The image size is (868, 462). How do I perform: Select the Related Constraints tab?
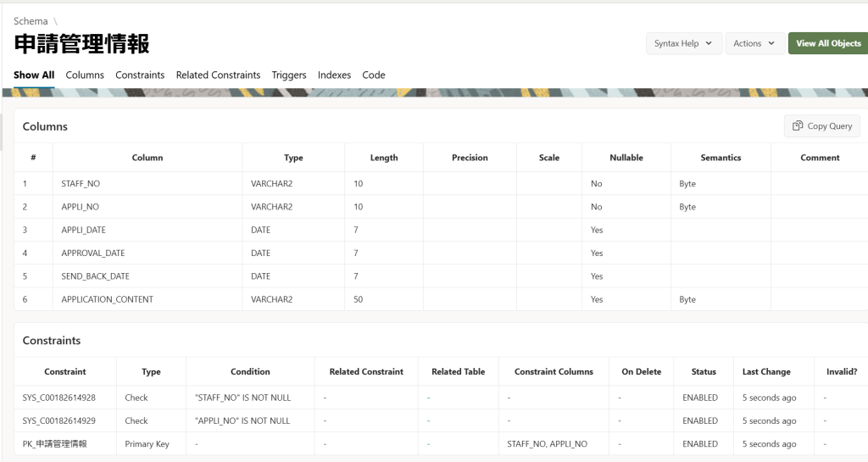click(218, 75)
